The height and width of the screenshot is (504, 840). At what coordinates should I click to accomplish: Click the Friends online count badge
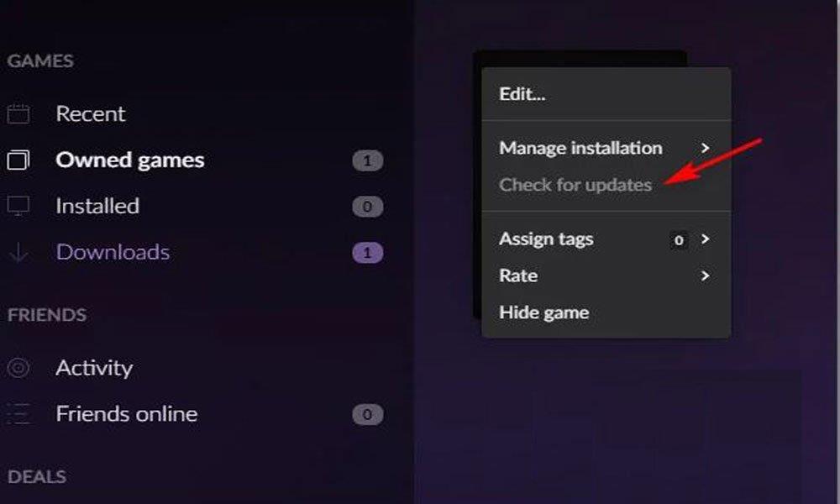(x=367, y=414)
